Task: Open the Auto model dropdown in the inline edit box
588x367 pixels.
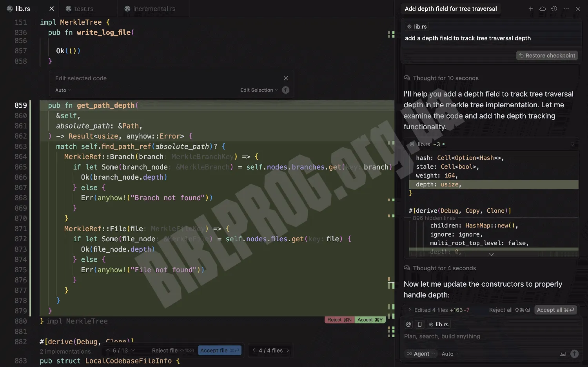Action: (63, 90)
